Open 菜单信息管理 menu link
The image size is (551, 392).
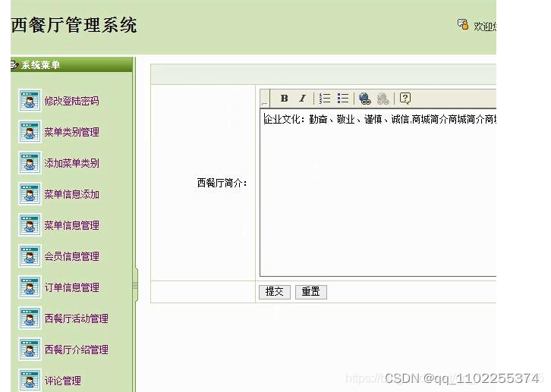[x=71, y=225]
